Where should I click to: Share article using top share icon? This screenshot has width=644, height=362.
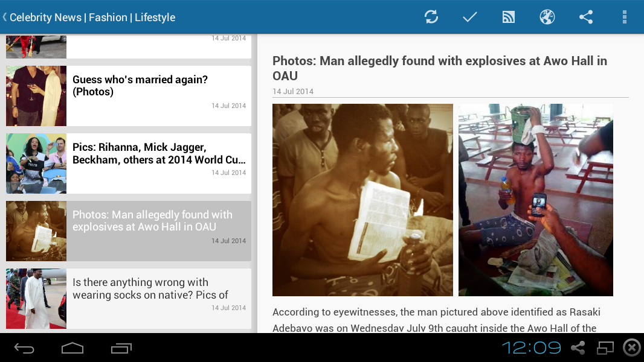click(x=585, y=17)
